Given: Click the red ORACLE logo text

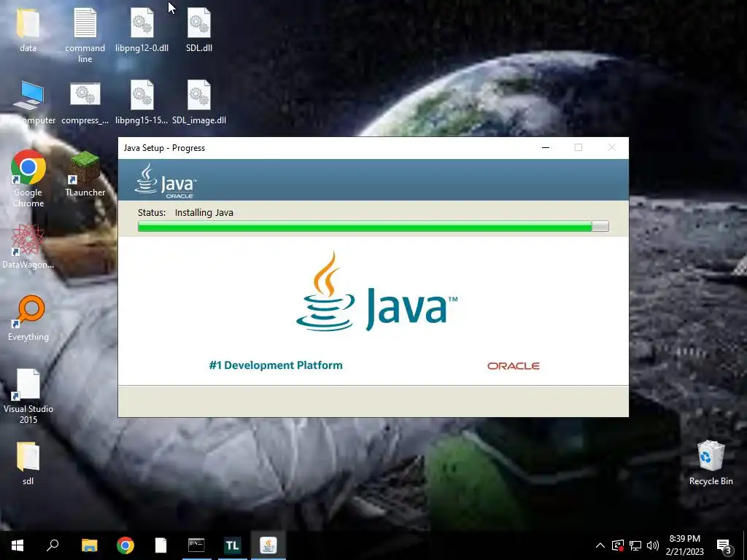Looking at the screenshot, I should pyautogui.click(x=513, y=366).
